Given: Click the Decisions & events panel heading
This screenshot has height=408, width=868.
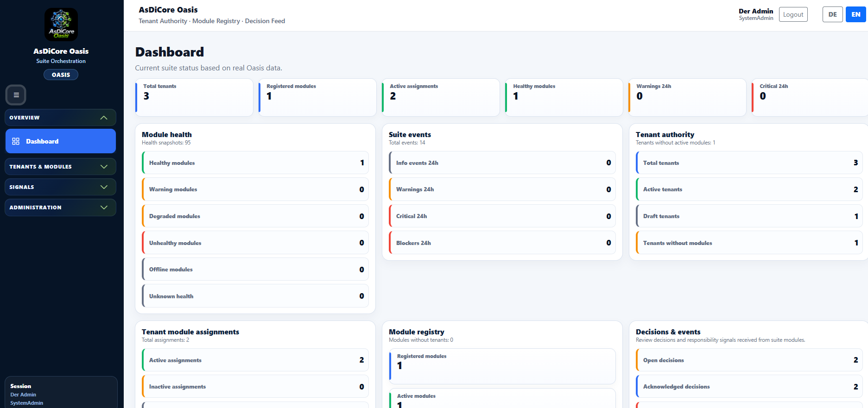Looking at the screenshot, I should [668, 332].
